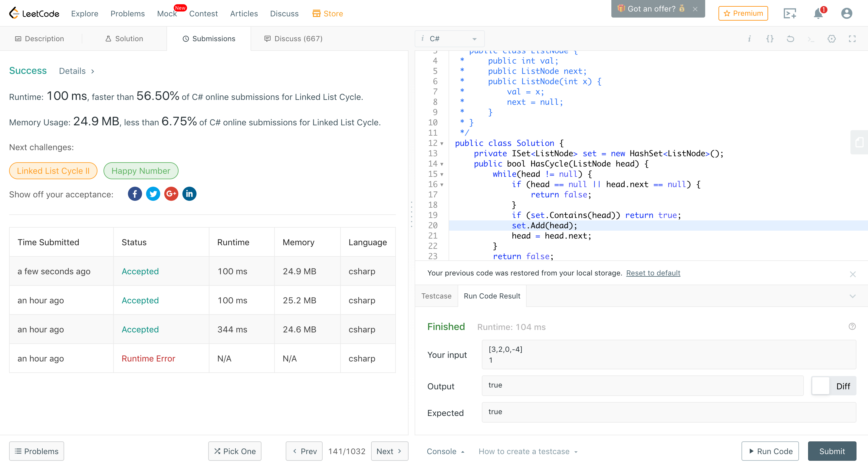Collapse code fold at line 16
Screen dimensions: 868x465
(x=441, y=185)
